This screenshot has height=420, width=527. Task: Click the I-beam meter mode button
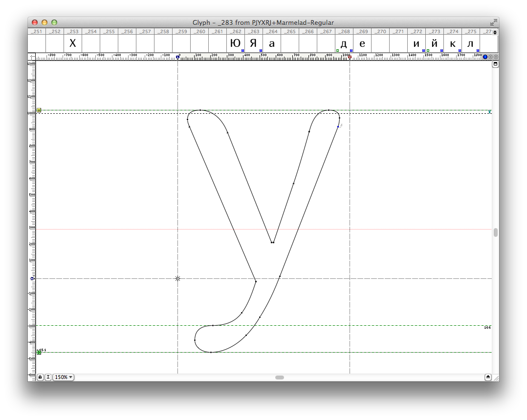pyautogui.click(x=48, y=377)
